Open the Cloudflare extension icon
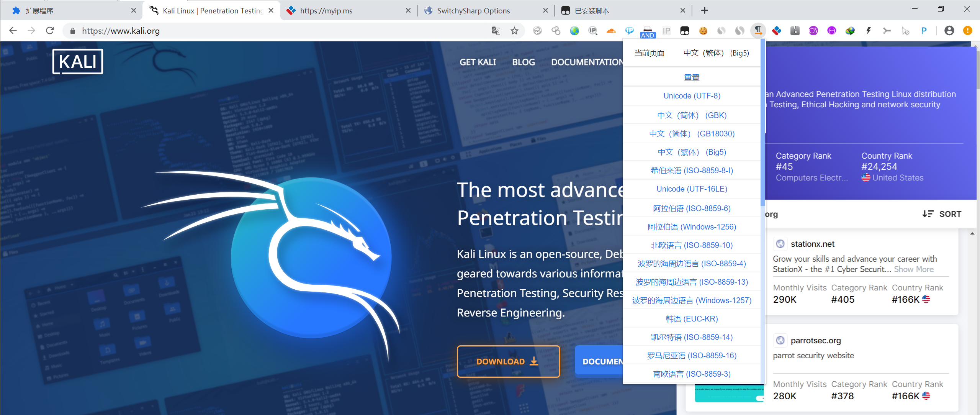This screenshot has width=980, height=415. [x=611, y=31]
